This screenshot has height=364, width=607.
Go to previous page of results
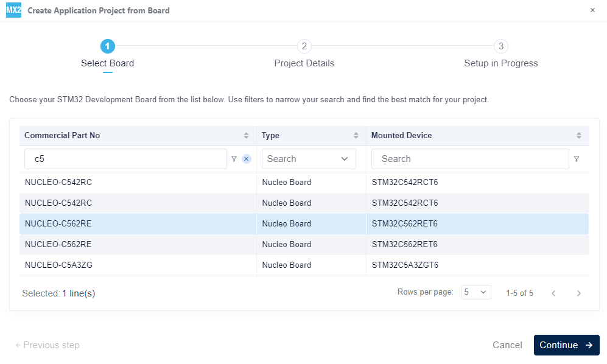pyautogui.click(x=553, y=293)
